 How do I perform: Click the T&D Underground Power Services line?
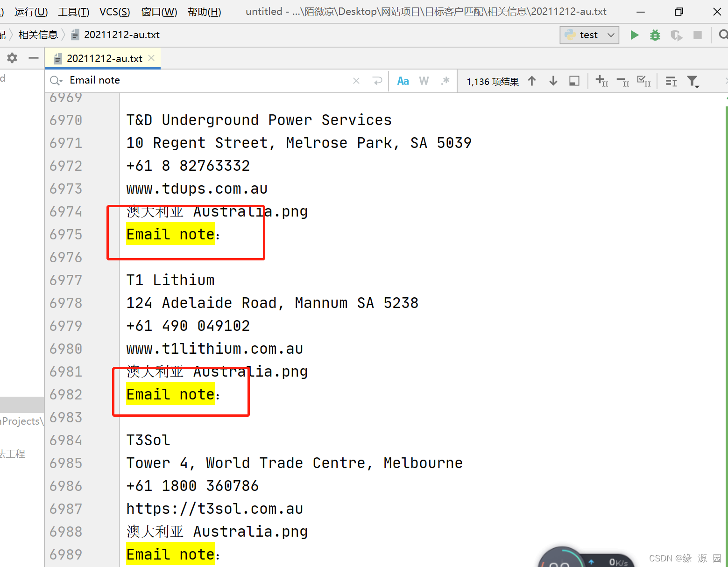[259, 120]
